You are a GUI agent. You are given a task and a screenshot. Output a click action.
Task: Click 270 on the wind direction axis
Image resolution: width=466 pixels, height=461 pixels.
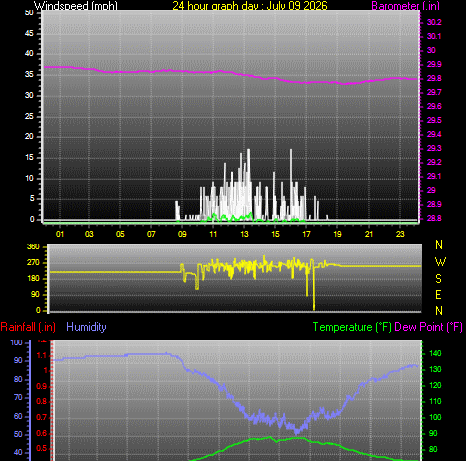click(x=33, y=263)
